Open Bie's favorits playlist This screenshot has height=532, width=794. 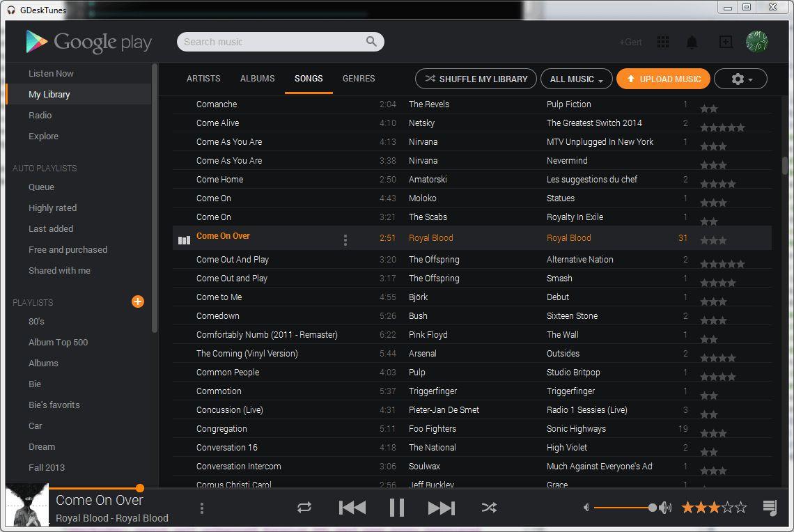pyautogui.click(x=54, y=405)
